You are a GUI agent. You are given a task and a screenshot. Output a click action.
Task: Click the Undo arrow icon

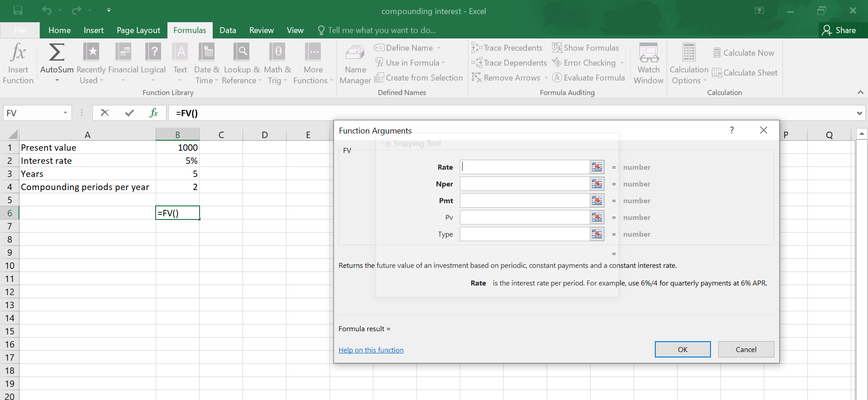click(47, 10)
